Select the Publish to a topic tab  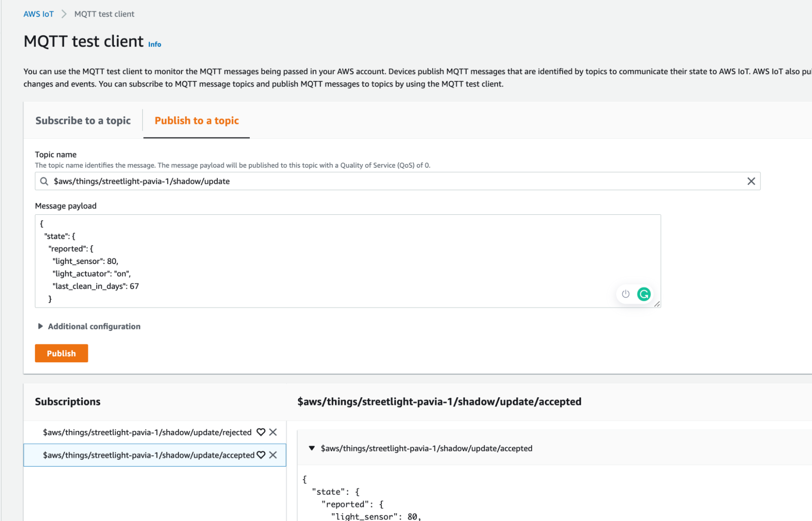click(197, 121)
